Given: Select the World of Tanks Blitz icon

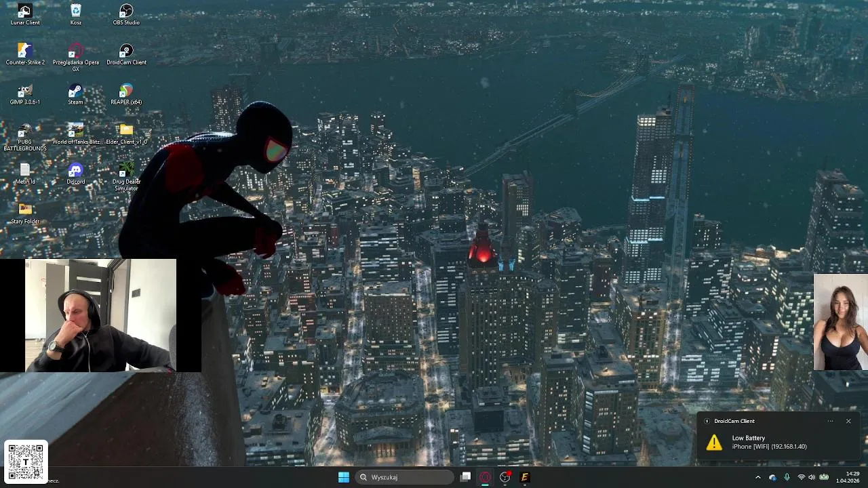Looking at the screenshot, I should 76,134.
